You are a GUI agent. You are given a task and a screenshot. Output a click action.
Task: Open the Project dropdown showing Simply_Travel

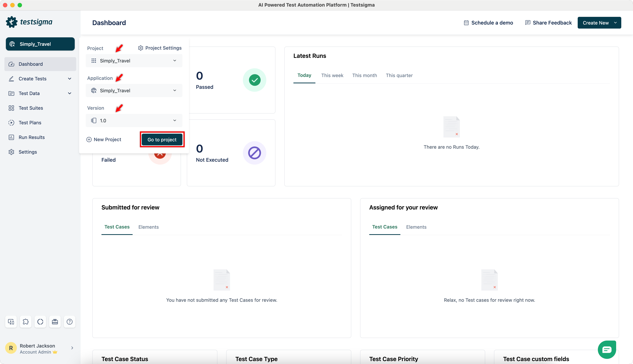point(134,61)
